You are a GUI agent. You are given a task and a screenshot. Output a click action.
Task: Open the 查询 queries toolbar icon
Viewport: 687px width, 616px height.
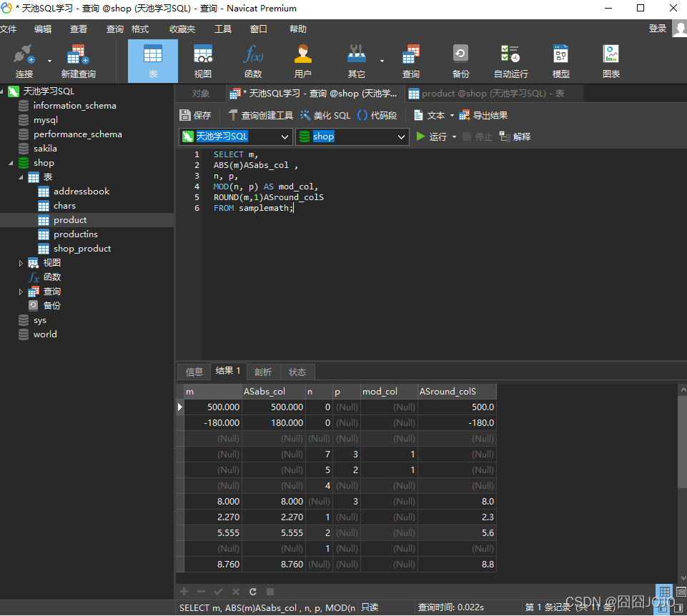point(411,61)
